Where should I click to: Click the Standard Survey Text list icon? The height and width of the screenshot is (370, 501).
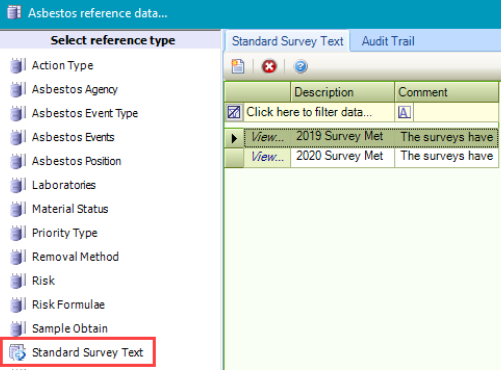[x=17, y=352]
